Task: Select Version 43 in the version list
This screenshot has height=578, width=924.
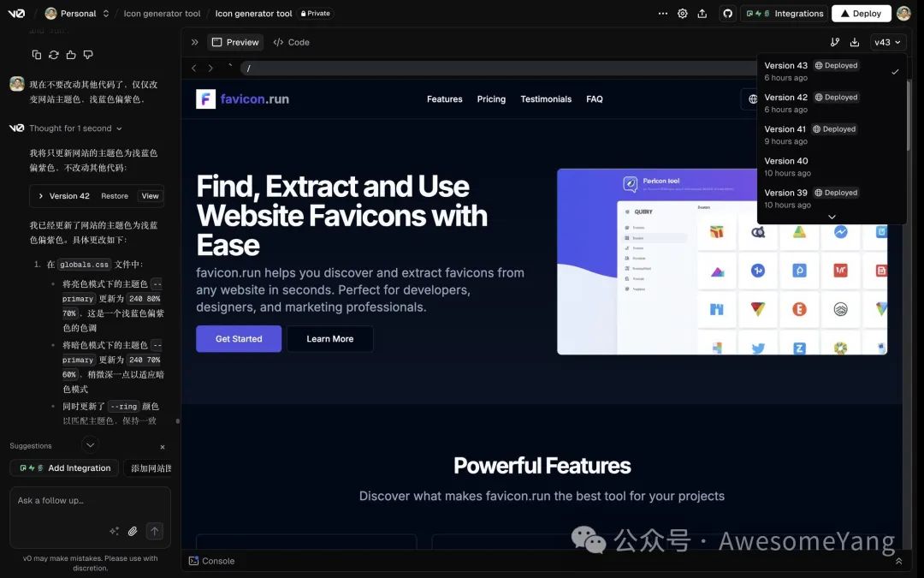Action: coord(831,71)
